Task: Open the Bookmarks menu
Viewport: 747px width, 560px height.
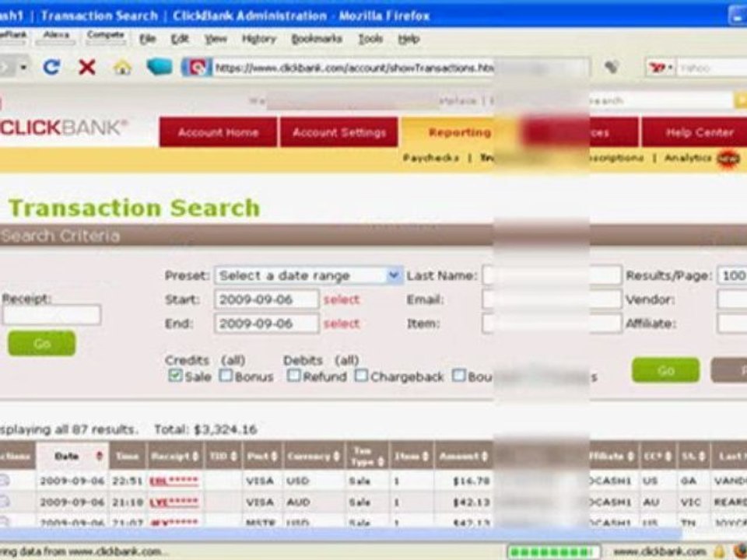Action: point(317,39)
